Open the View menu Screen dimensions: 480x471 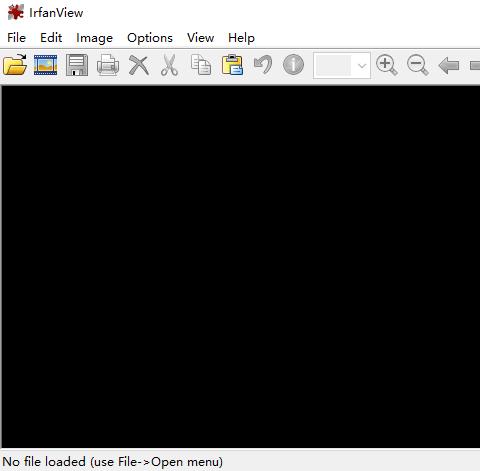[x=200, y=38]
